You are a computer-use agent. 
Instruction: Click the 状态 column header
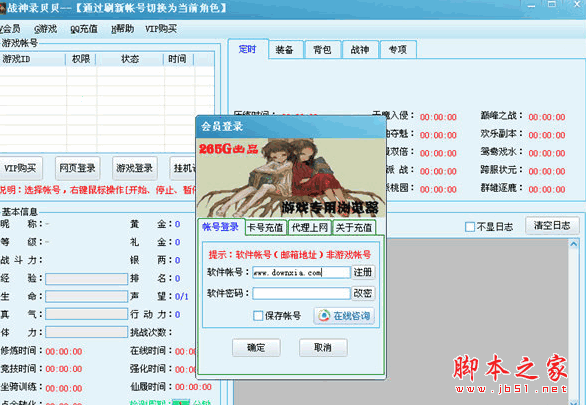[x=130, y=59]
